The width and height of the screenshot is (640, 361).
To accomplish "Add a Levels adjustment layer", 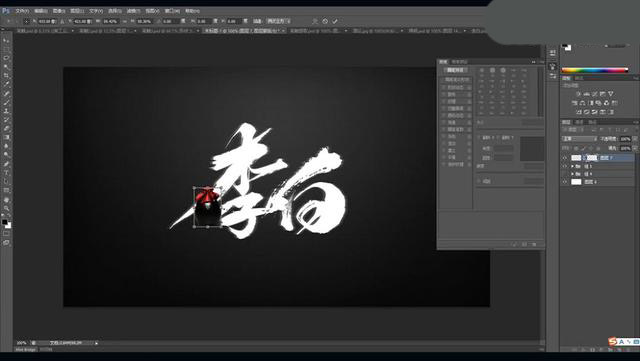I will [x=586, y=94].
